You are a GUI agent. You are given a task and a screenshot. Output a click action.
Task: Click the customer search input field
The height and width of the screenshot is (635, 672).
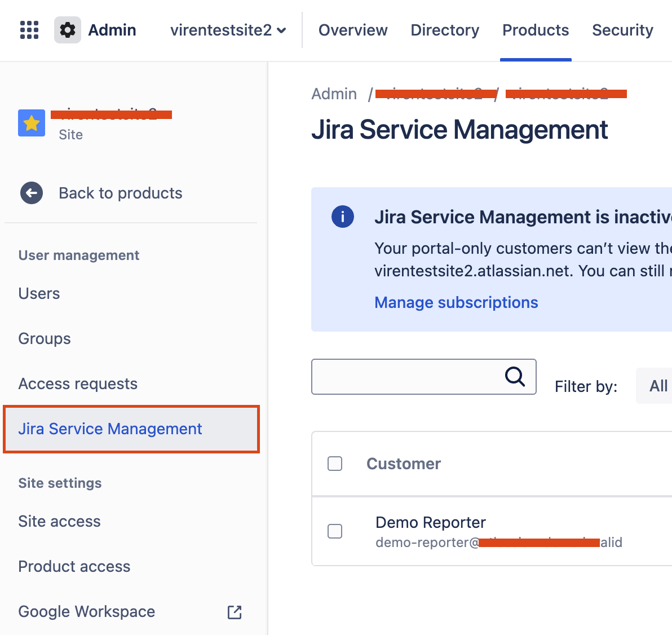click(424, 377)
